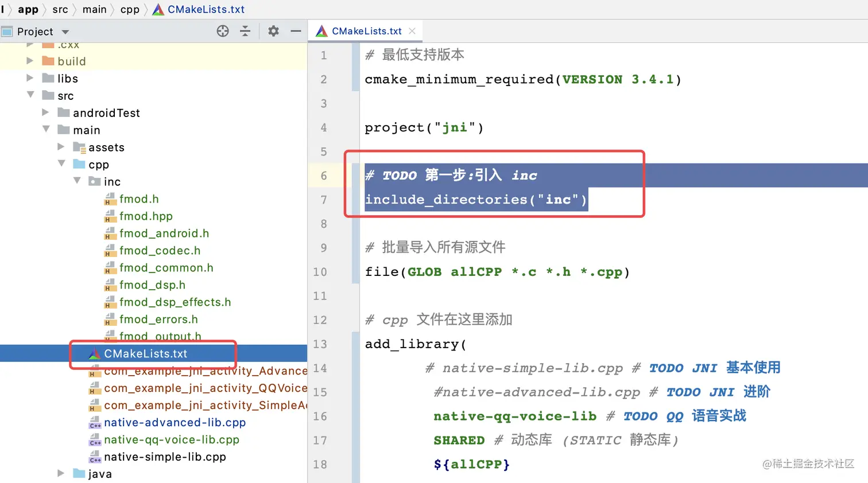
Task: Collapse the main folder arrow
Action: tap(46, 129)
